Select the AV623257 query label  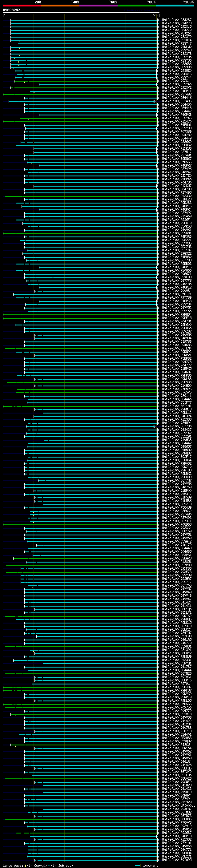tap(11, 10)
